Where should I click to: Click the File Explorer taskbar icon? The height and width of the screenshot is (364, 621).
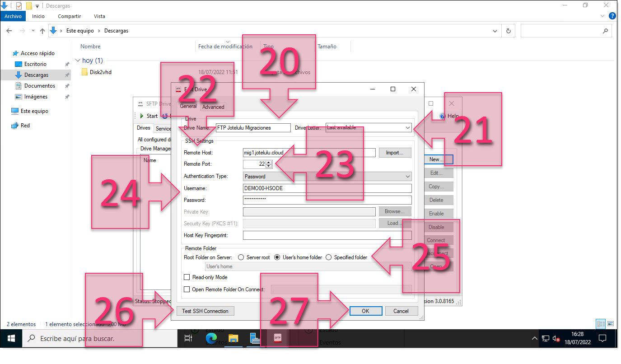pyautogui.click(x=233, y=338)
